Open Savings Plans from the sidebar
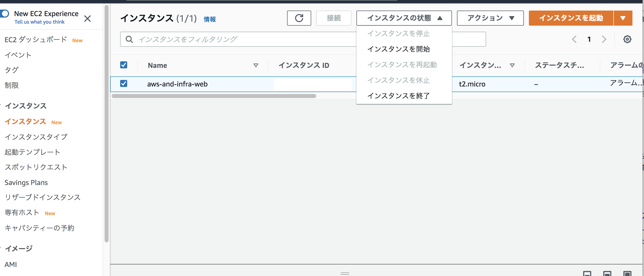This screenshot has width=644, height=276. pyautogui.click(x=26, y=182)
